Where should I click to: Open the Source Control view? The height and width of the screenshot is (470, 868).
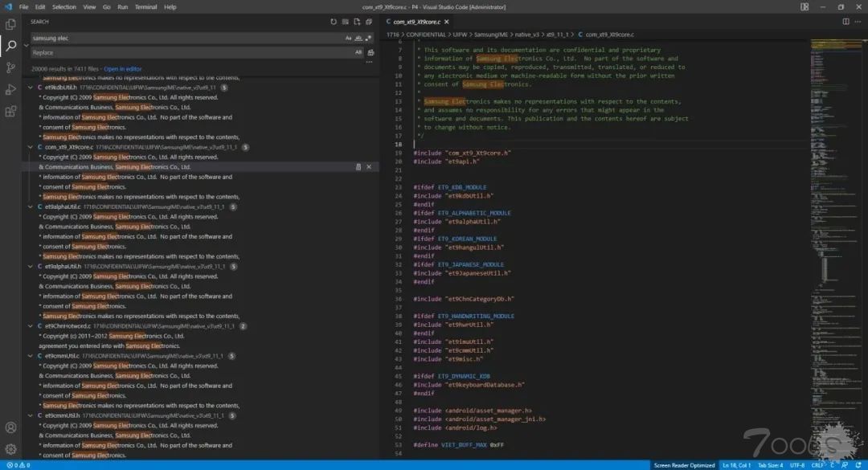pyautogui.click(x=10, y=67)
